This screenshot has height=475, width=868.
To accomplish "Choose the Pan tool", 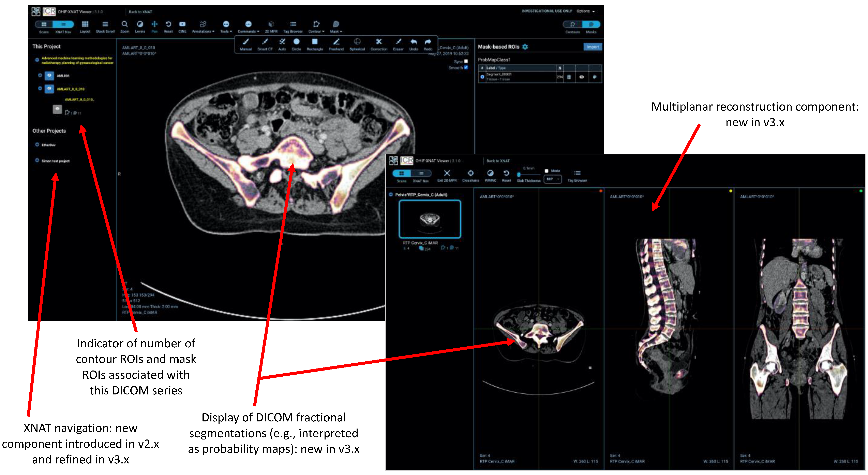I will (154, 27).
